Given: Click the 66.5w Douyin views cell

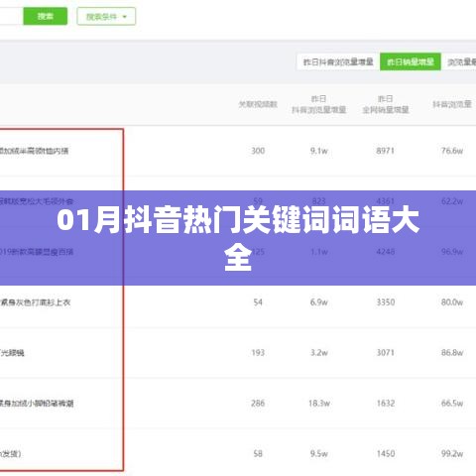Looking at the screenshot, I should [x=452, y=404].
